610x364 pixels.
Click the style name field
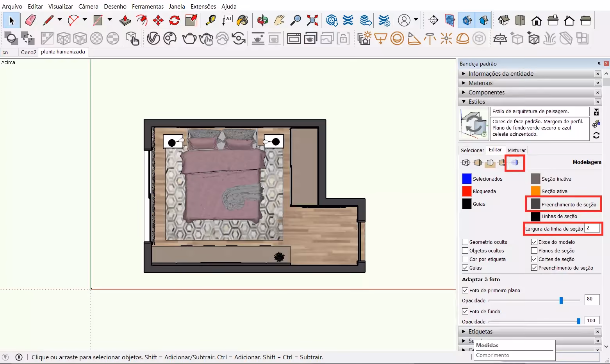point(539,112)
